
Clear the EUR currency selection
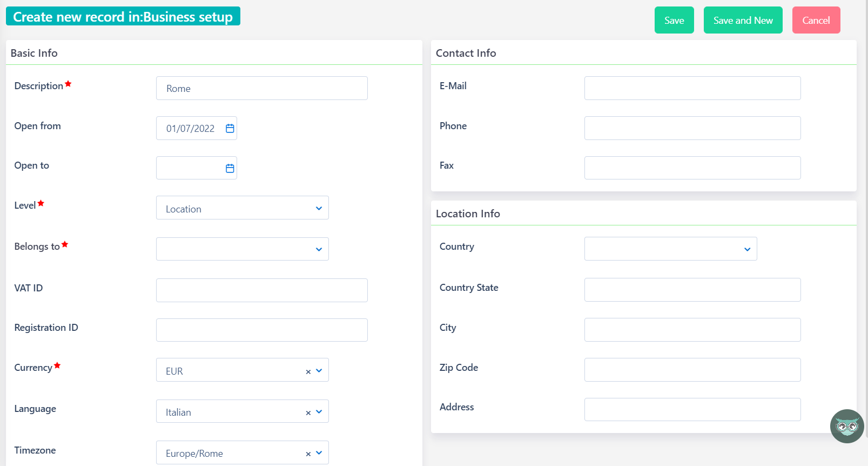[308, 371]
